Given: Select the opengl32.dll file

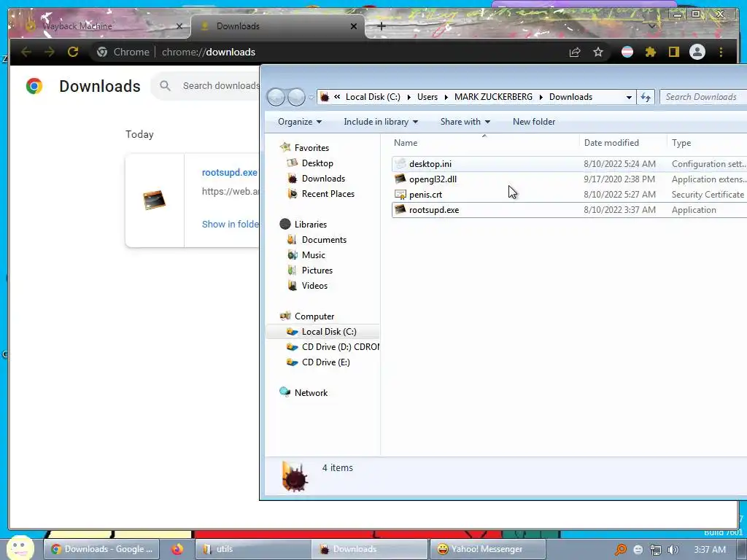Looking at the screenshot, I should click(x=569, y=179).
